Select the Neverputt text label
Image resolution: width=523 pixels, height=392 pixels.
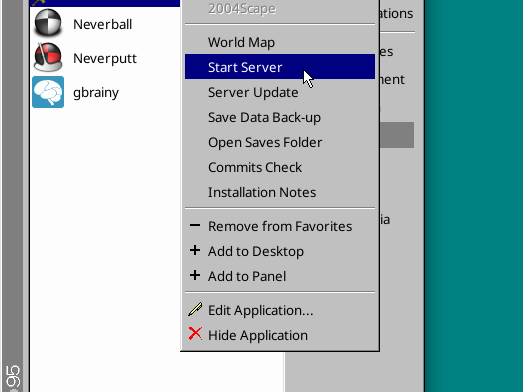tap(105, 58)
